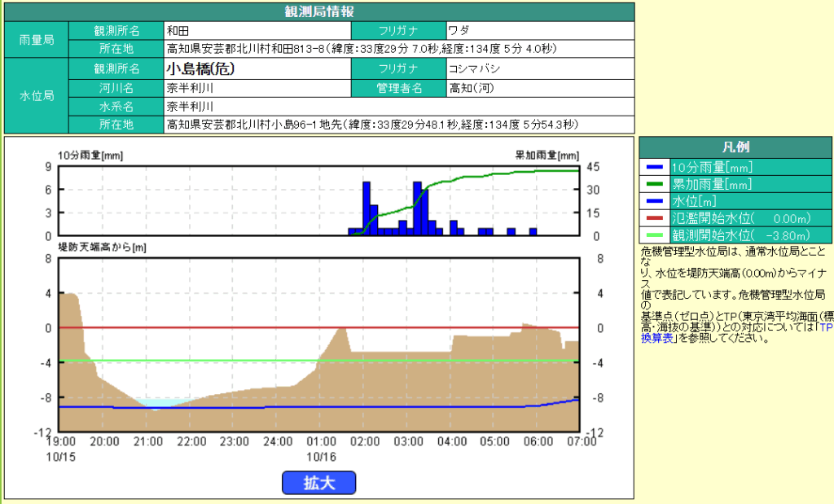This screenshot has width=834, height=504.
Task: Click the 水位[m] blue legend swatch
Action: click(x=654, y=200)
